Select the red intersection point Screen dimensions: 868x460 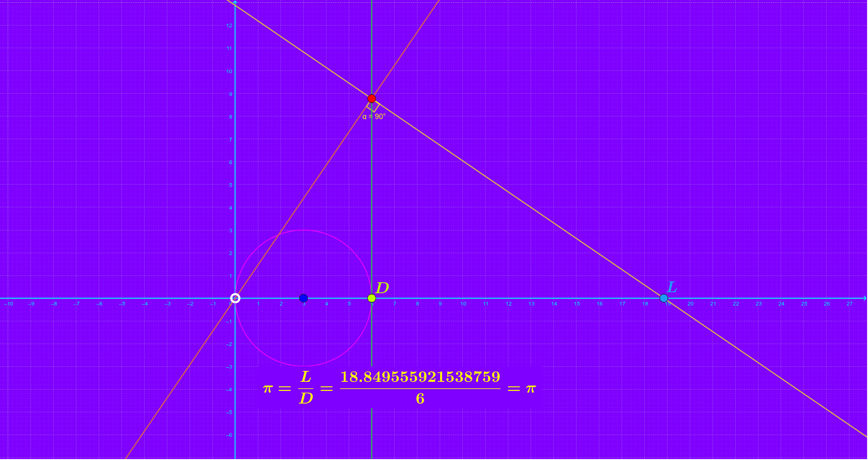(x=372, y=99)
